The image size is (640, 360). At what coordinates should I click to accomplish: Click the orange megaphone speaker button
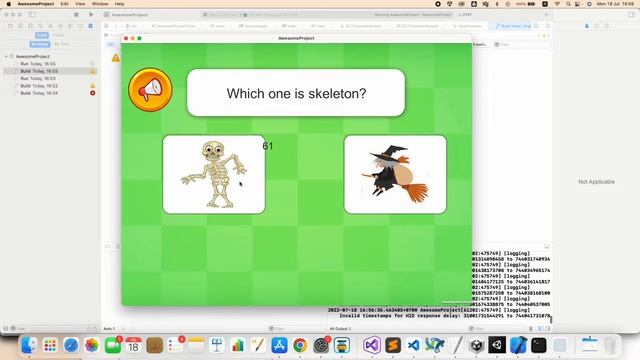click(x=150, y=89)
